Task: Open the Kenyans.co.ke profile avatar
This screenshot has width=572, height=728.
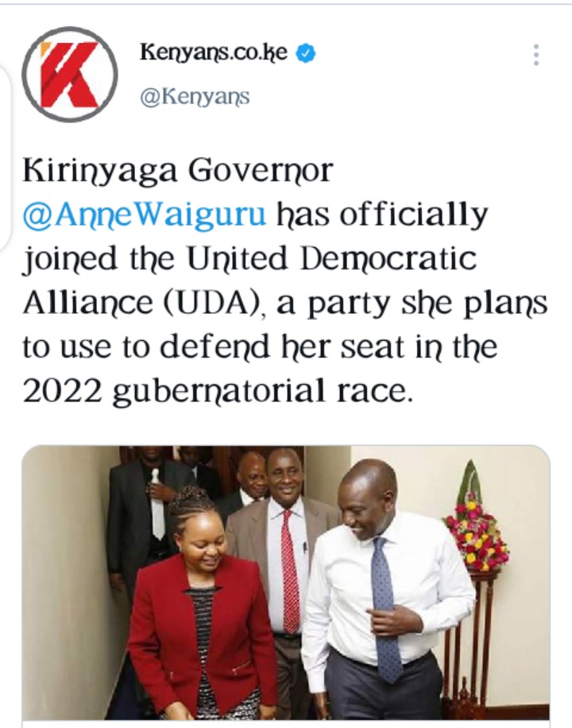Action: 70,74
